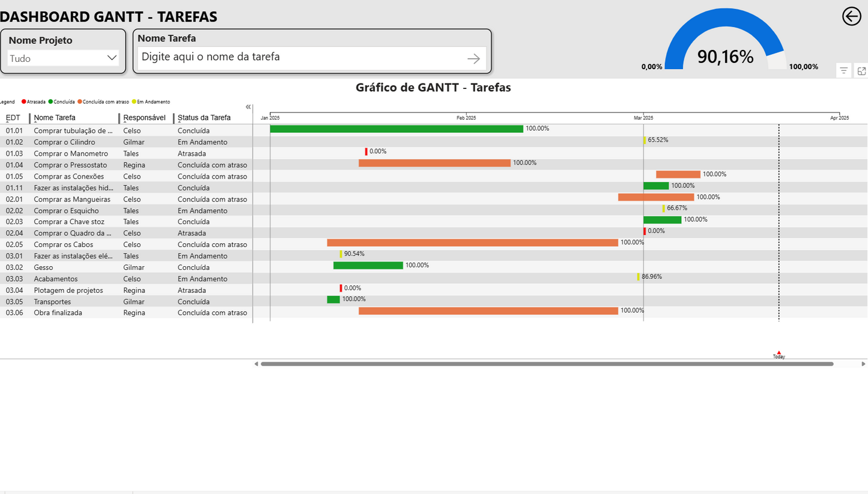Viewport: 868px width, 494px height.
Task: Click the search arrow in Nome Tarefa box
Action: click(473, 58)
